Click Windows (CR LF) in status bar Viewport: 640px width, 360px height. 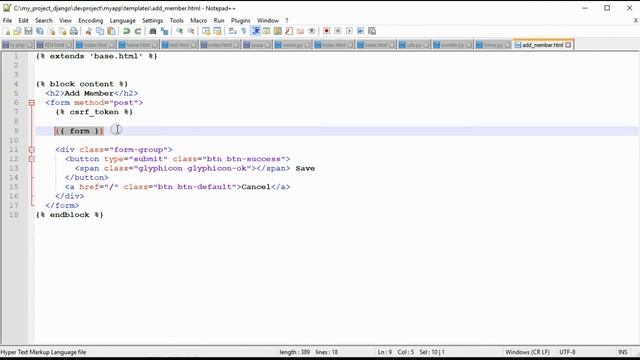pos(527,352)
